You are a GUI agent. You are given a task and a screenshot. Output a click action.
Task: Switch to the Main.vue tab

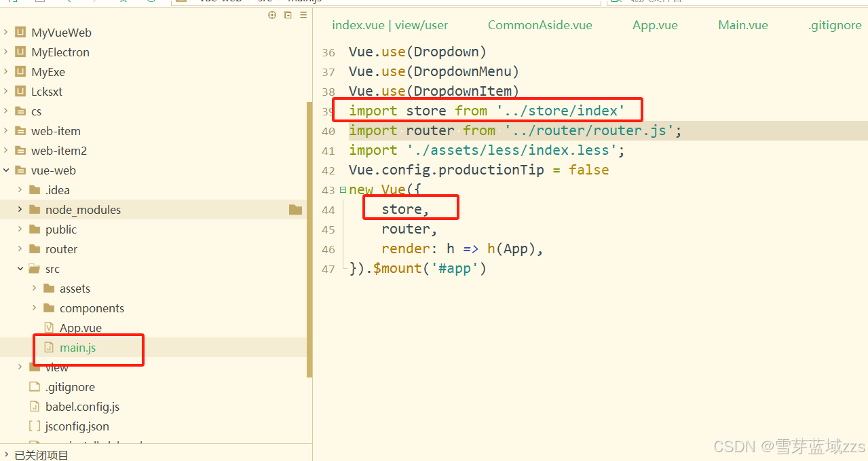click(743, 25)
